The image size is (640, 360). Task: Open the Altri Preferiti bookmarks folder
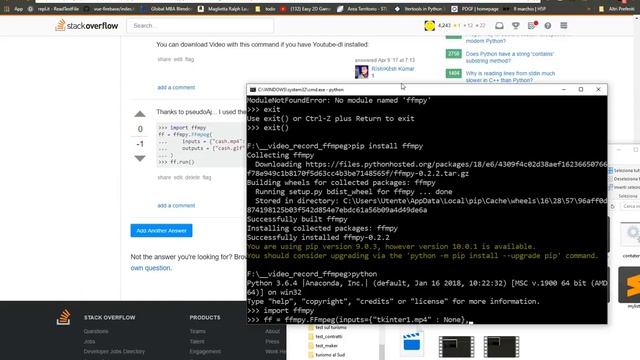coord(617,9)
